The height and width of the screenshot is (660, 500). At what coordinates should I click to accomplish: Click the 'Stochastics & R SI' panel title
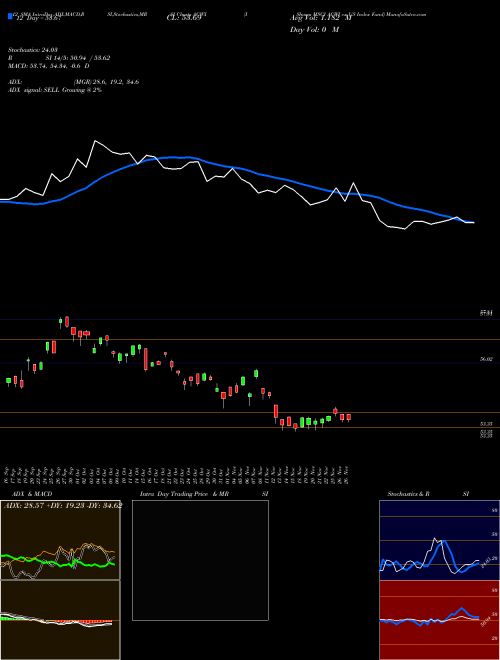(x=428, y=494)
